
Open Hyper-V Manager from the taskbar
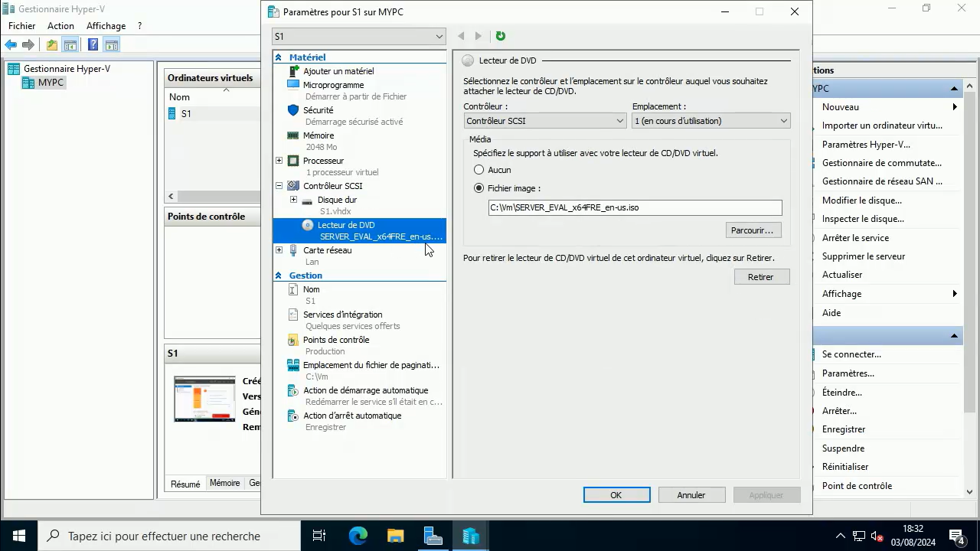click(470, 536)
